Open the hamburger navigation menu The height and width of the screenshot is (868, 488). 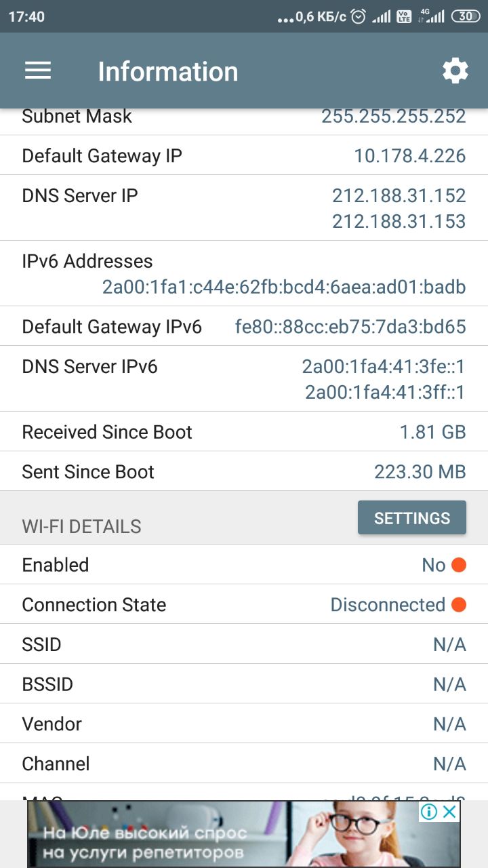coord(38,71)
